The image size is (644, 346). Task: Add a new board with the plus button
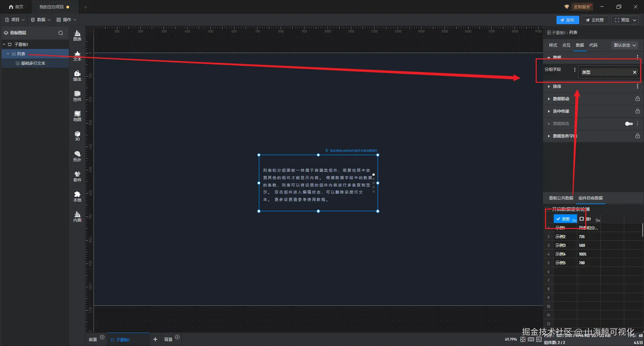coord(155,339)
